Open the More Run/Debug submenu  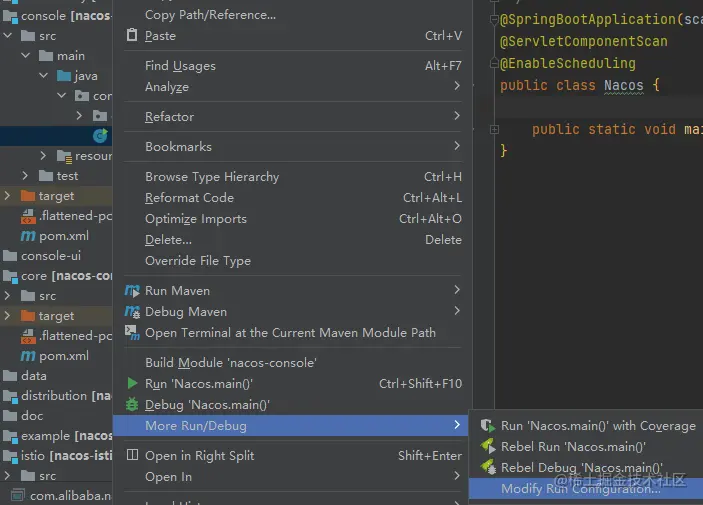pyautogui.click(x=292, y=426)
